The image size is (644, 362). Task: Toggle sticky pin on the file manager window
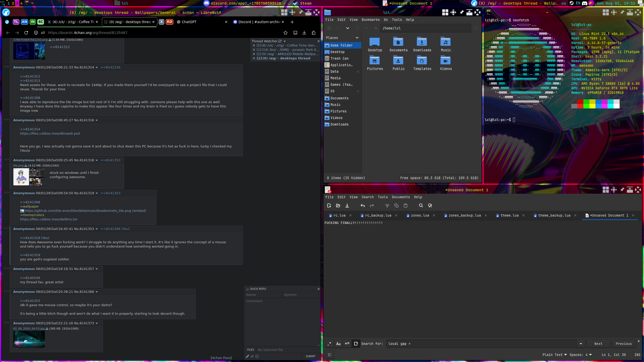(x=462, y=12)
